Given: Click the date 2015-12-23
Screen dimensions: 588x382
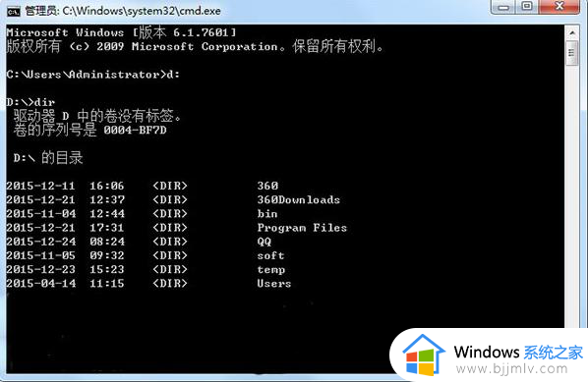Looking at the screenshot, I should coord(40,270).
